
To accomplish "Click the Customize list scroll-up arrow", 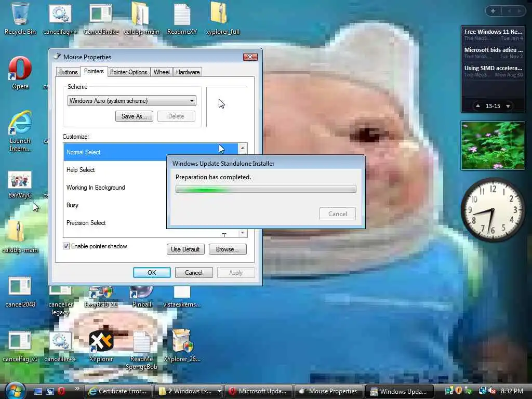I will click(242, 148).
